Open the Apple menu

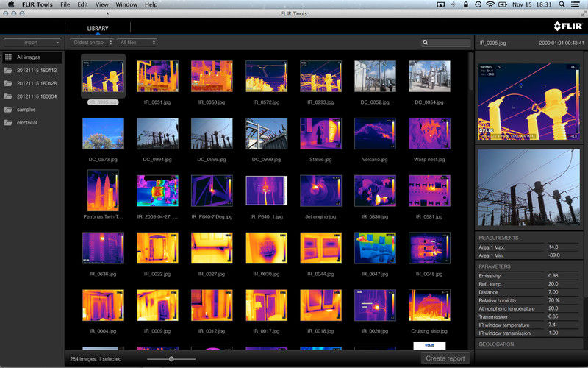[11, 4]
